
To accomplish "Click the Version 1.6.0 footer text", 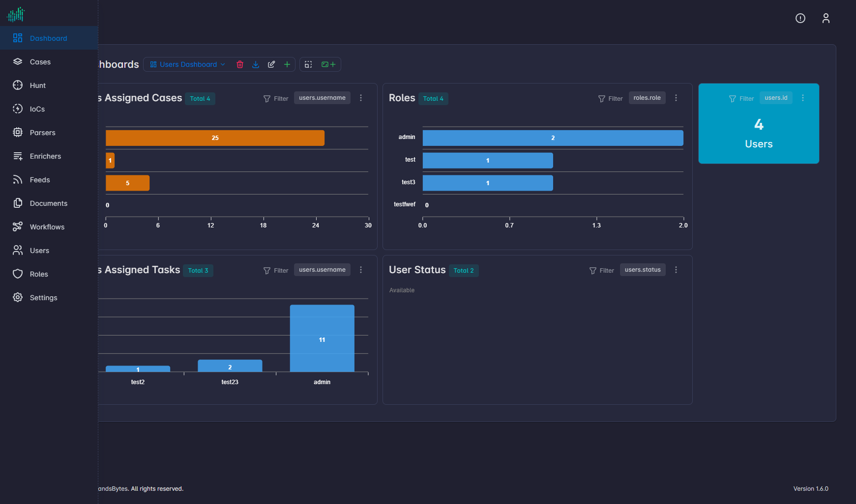I will 811,489.
